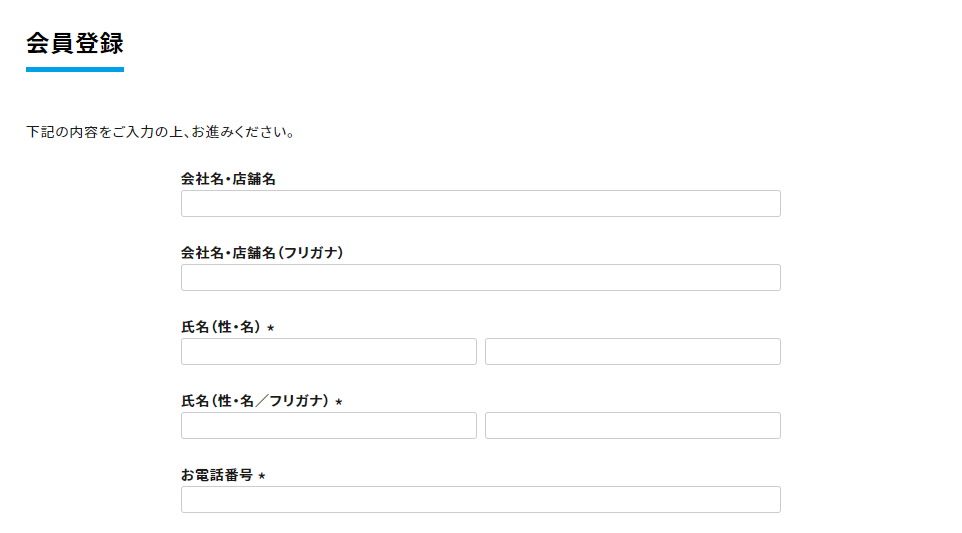Click the 会社名・店舗名 label text

click(228, 179)
